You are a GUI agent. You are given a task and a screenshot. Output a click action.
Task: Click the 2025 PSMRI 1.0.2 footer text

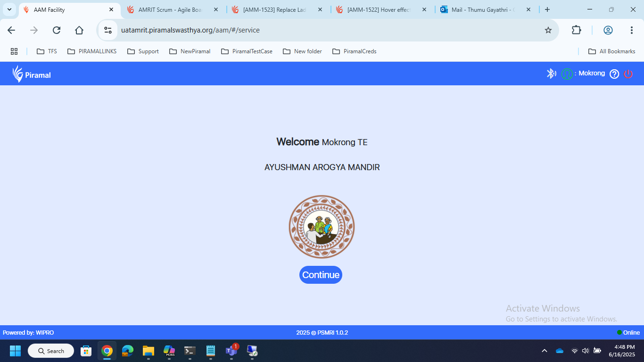322,333
